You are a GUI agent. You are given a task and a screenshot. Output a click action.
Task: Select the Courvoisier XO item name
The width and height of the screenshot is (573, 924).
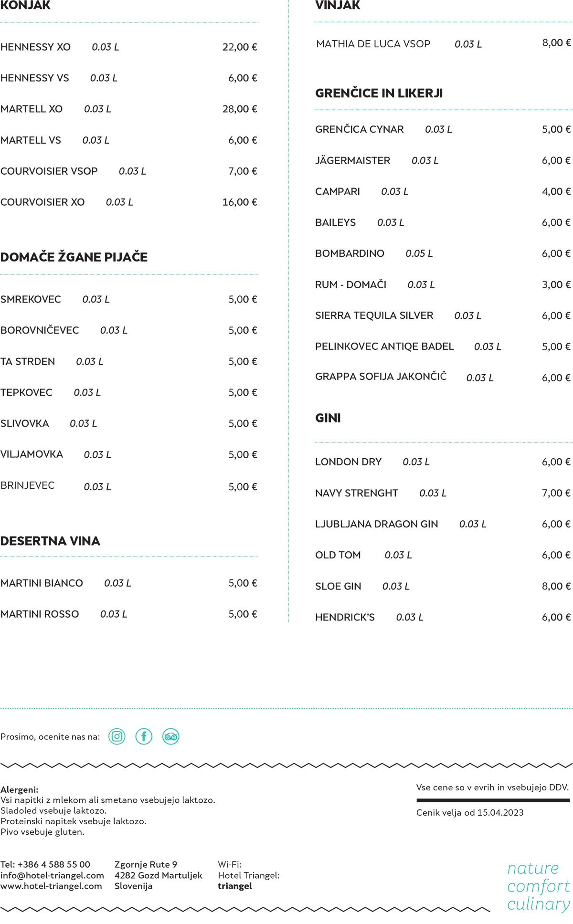[42, 202]
